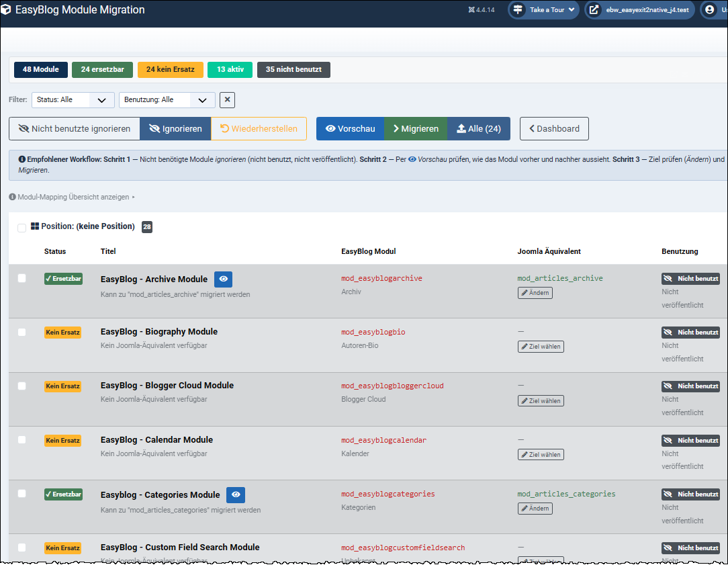This screenshot has height=567, width=728.
Task: Start migration with the Migrieren button
Action: (415, 128)
